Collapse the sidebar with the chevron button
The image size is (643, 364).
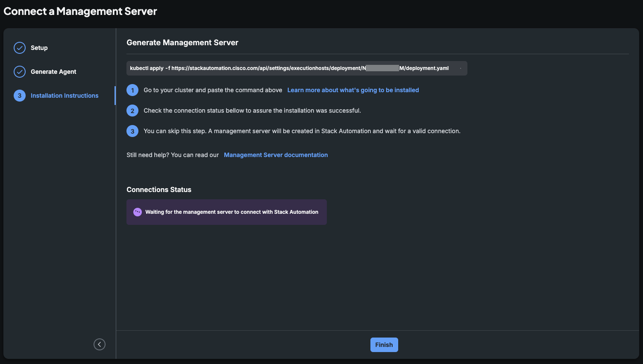(100, 344)
